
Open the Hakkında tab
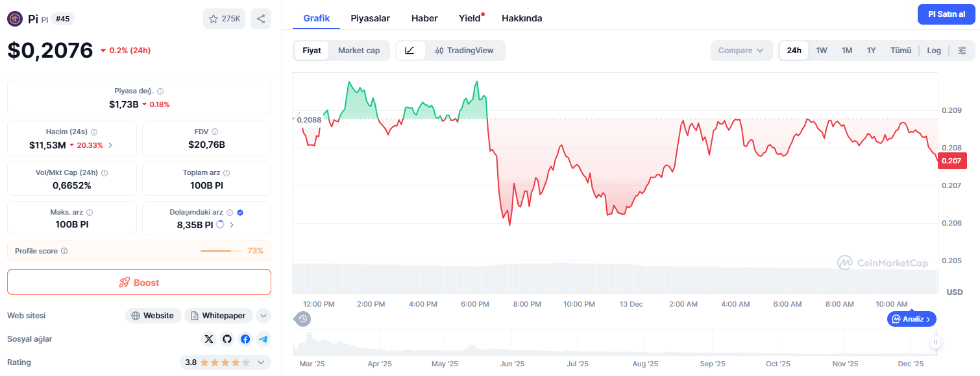(x=522, y=18)
